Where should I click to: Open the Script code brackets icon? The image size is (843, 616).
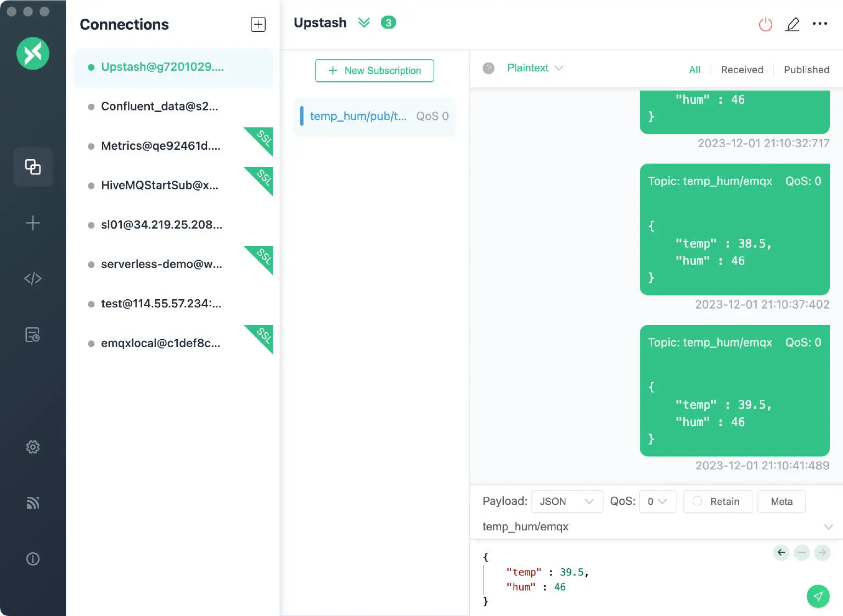33,278
